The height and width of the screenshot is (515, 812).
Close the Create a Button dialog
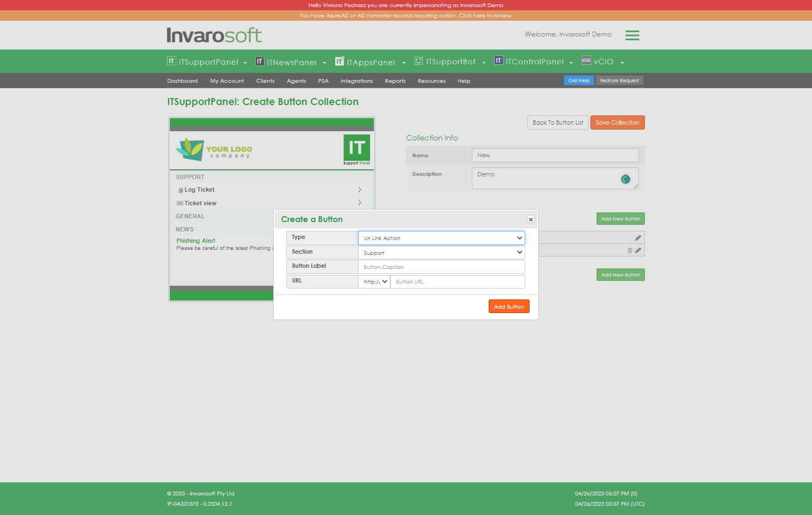531,219
